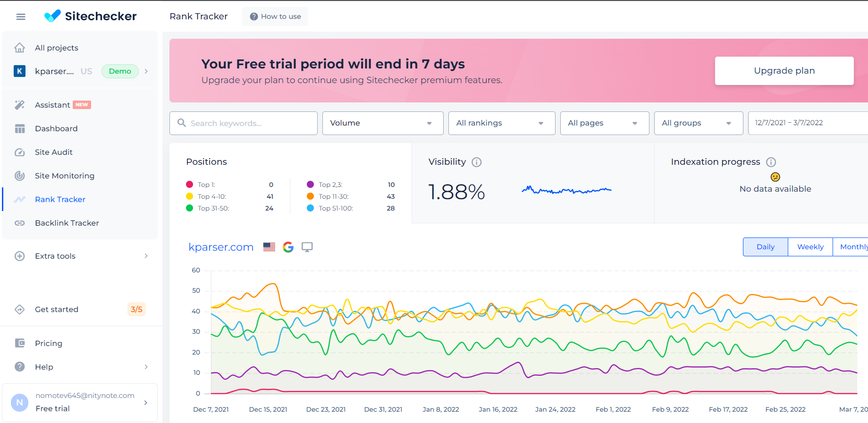Switch chart to Weekly view
868x423 pixels.
coord(810,247)
